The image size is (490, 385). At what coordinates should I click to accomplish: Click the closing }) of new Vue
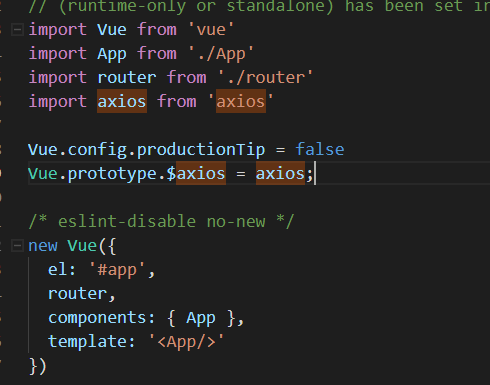(x=38, y=366)
